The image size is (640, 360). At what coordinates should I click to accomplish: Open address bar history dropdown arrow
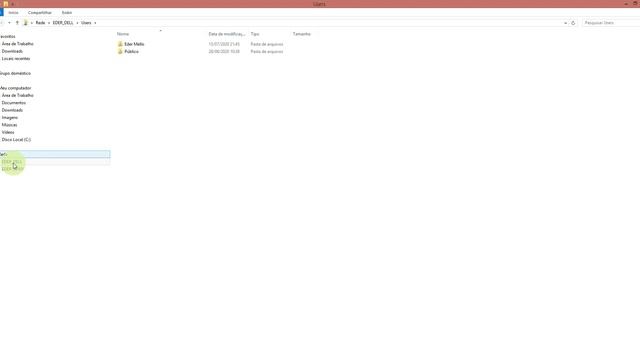point(565,23)
